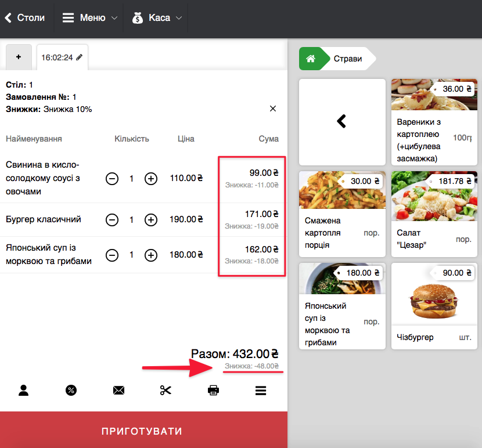Screen dimensions: 482x448
Task: Increase quantity of Бургер класичний
Action: click(151, 220)
